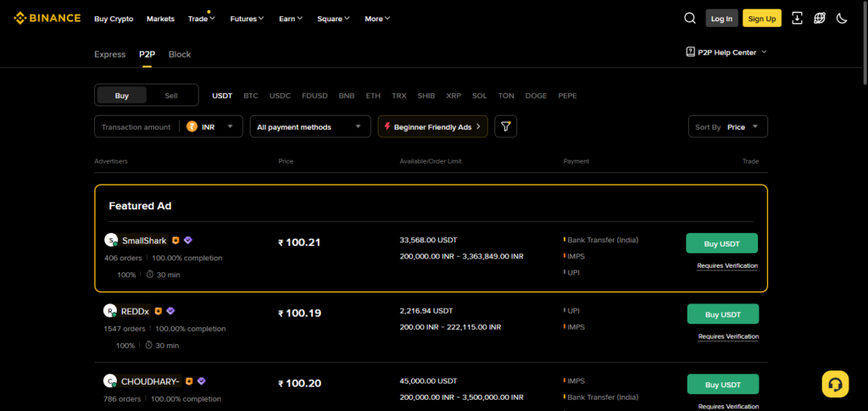Open the Sort By Price dropdown
The height and width of the screenshot is (411, 868).
pos(728,126)
